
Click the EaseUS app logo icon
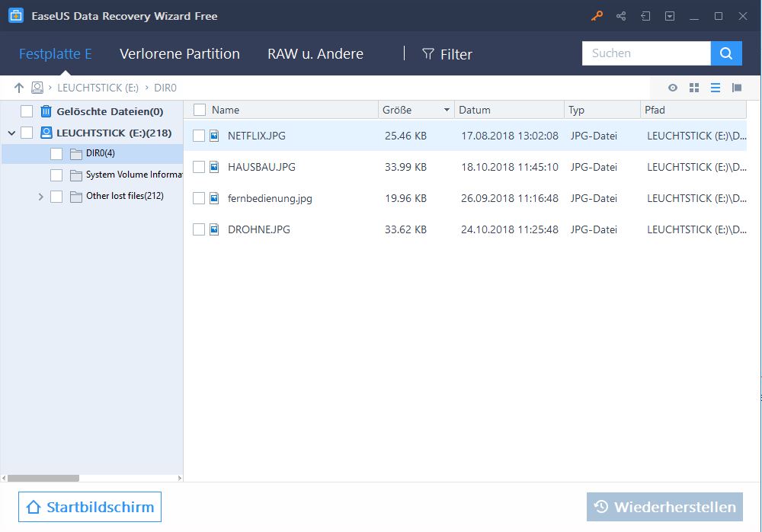16,15
